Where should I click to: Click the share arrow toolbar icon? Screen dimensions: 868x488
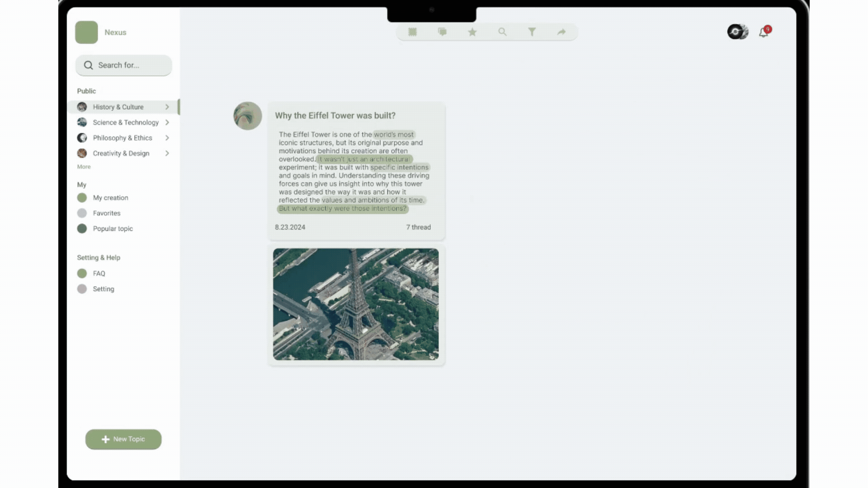coord(561,32)
